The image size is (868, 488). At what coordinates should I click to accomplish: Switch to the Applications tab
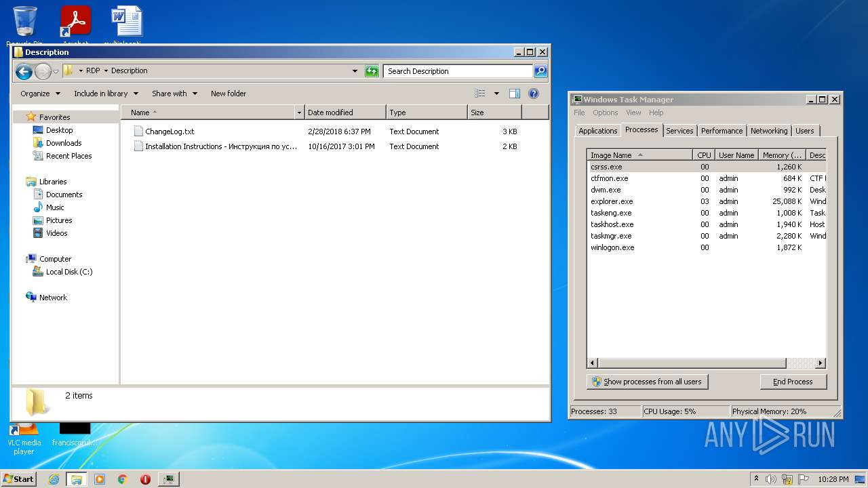[x=597, y=131]
